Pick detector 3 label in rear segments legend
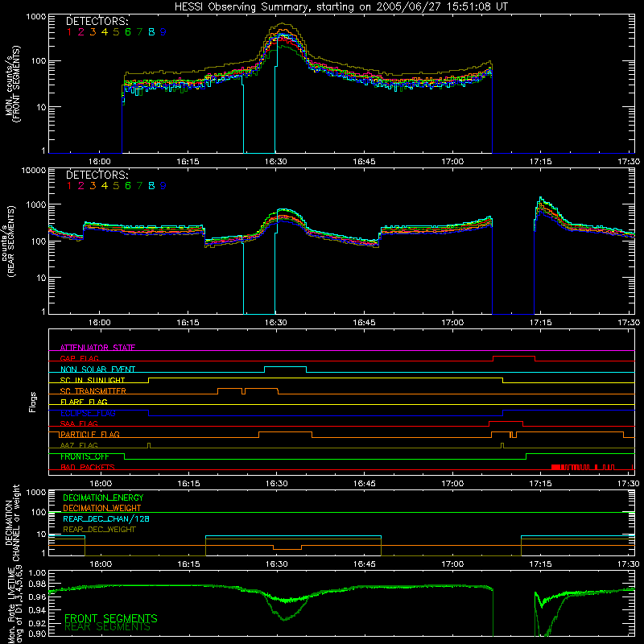Viewport: 644px width, 644px height. (x=93, y=186)
